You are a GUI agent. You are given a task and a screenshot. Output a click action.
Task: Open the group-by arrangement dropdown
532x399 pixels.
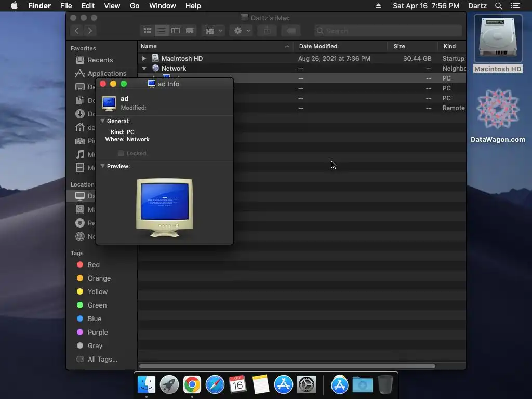point(214,31)
